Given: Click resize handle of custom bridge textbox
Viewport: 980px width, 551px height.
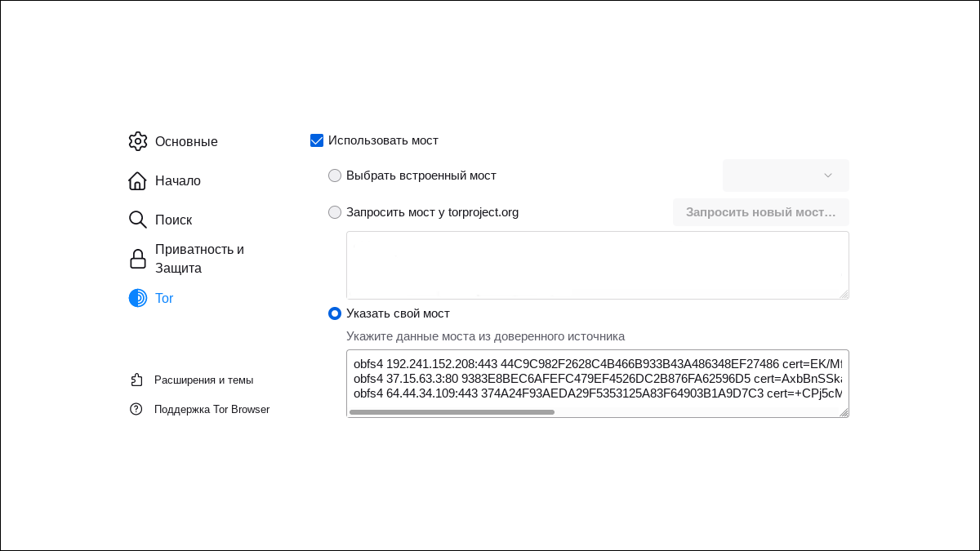Looking at the screenshot, I should (x=844, y=412).
